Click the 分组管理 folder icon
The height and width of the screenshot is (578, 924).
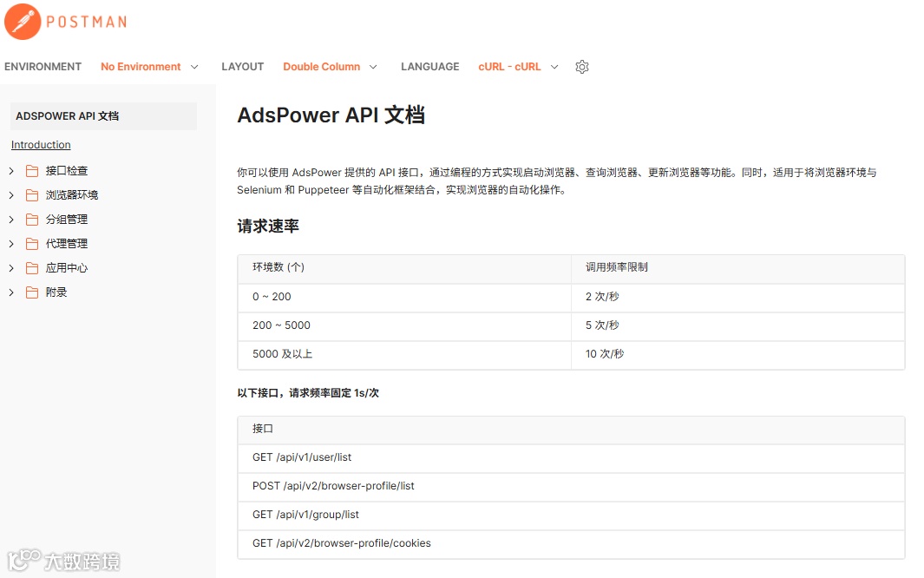(x=32, y=220)
